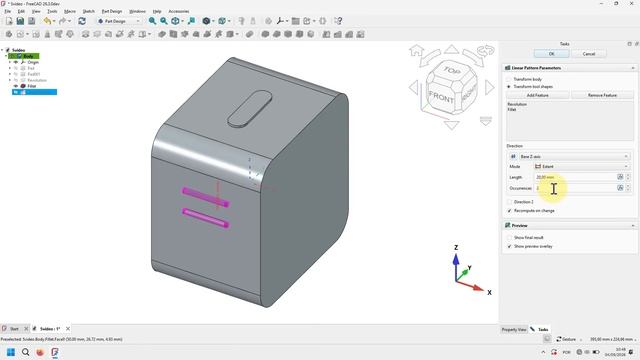640x360 pixels.
Task: Click the Occurrences spin arrows
Action: [628, 188]
